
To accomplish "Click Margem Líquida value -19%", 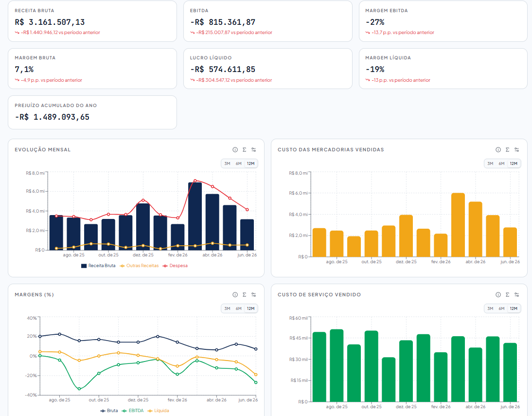I will [x=375, y=70].
